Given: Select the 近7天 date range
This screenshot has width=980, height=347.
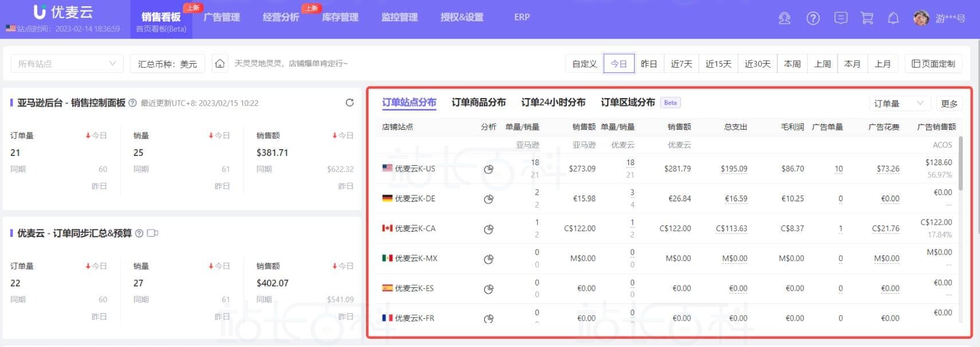Looking at the screenshot, I should (x=681, y=64).
